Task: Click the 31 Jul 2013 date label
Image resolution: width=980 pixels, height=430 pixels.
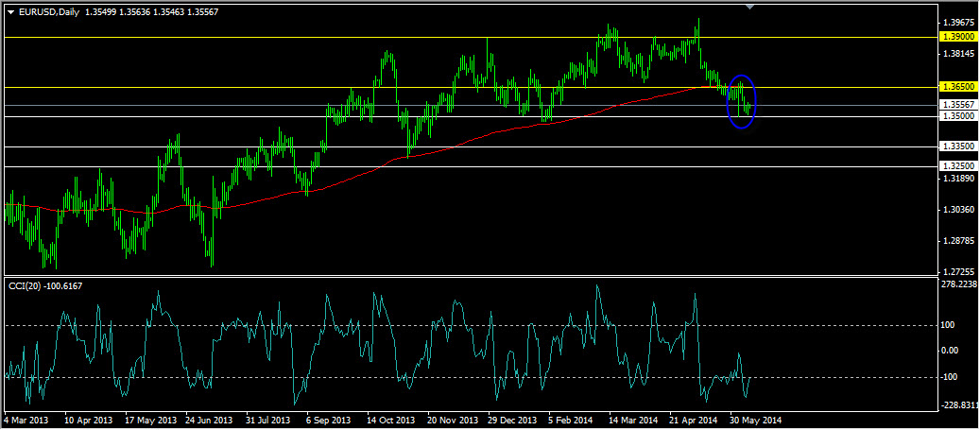Action: click(268, 421)
